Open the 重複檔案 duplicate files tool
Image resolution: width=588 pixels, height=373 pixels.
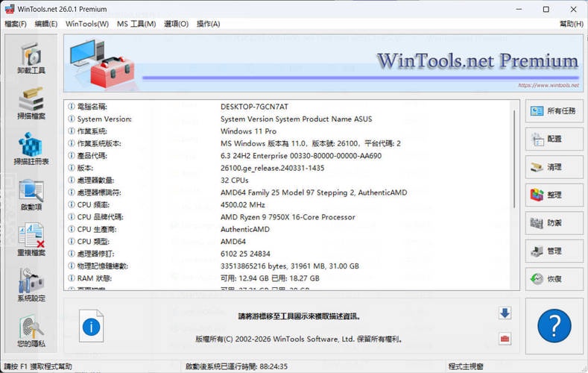[31, 239]
